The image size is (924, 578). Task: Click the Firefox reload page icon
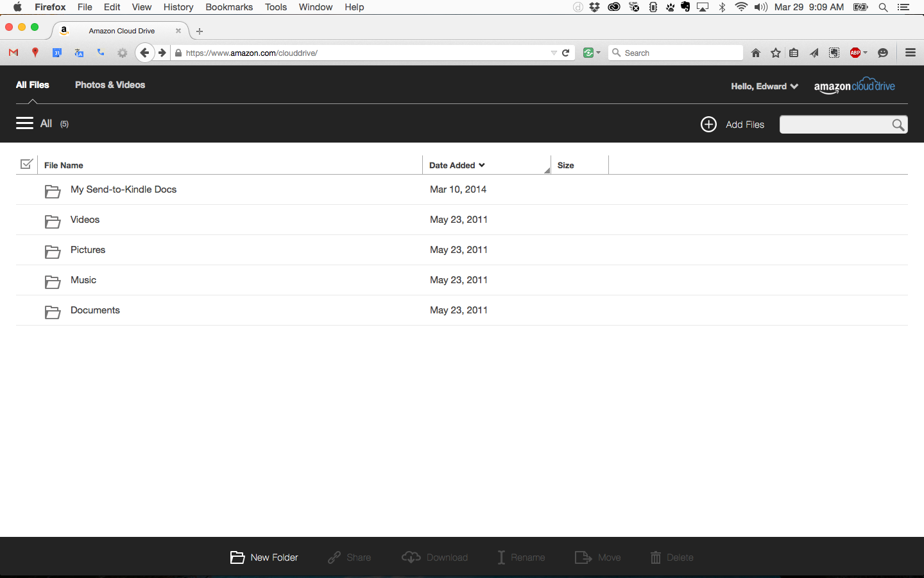[x=566, y=53]
